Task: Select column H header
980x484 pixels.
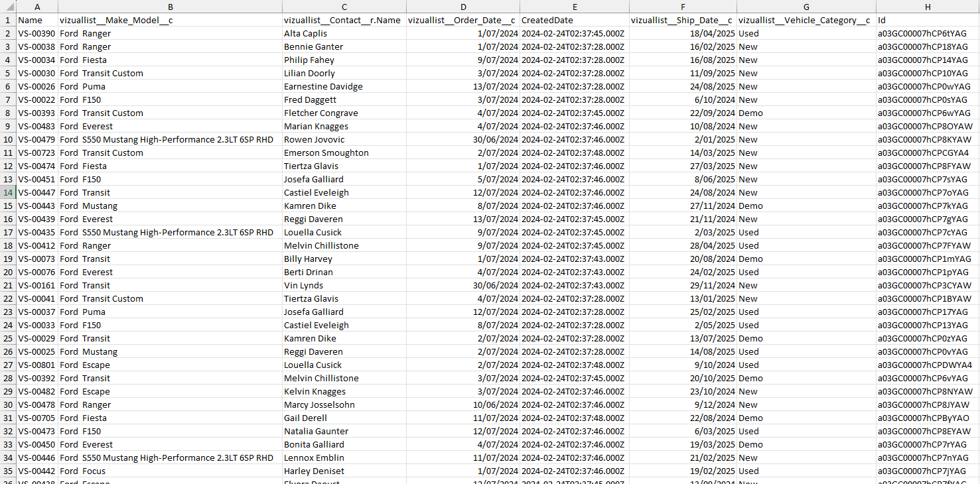Action: tap(928, 7)
